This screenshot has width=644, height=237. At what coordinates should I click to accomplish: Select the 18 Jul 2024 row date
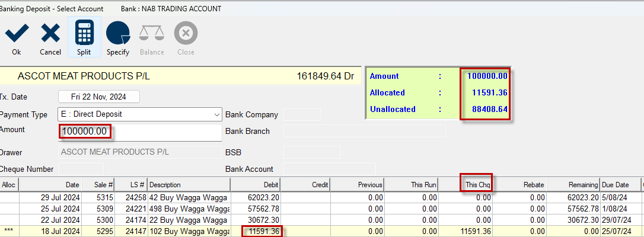click(x=60, y=232)
